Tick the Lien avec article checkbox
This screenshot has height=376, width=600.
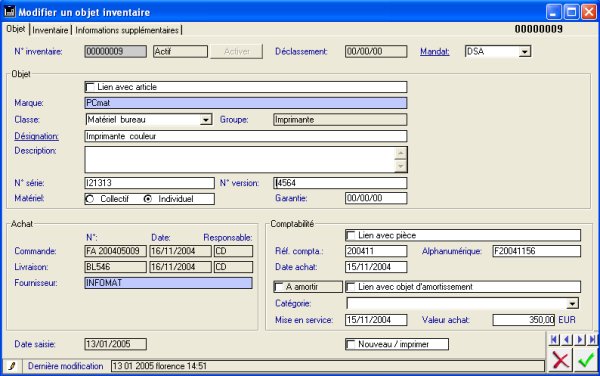[x=90, y=87]
